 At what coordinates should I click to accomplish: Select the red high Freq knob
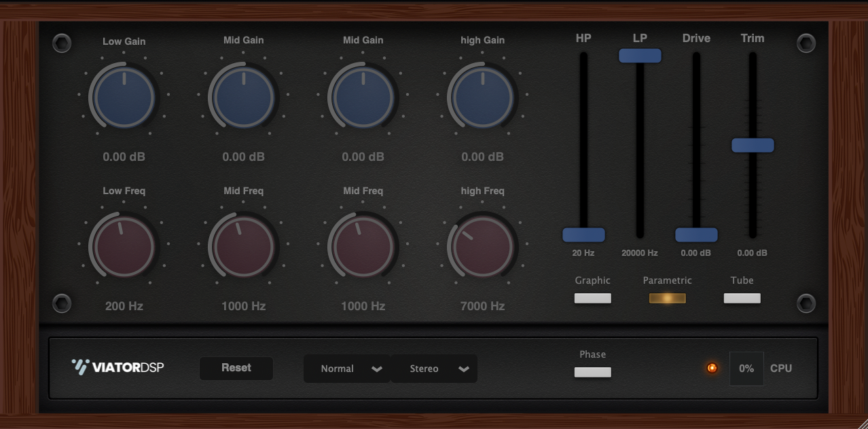point(482,247)
